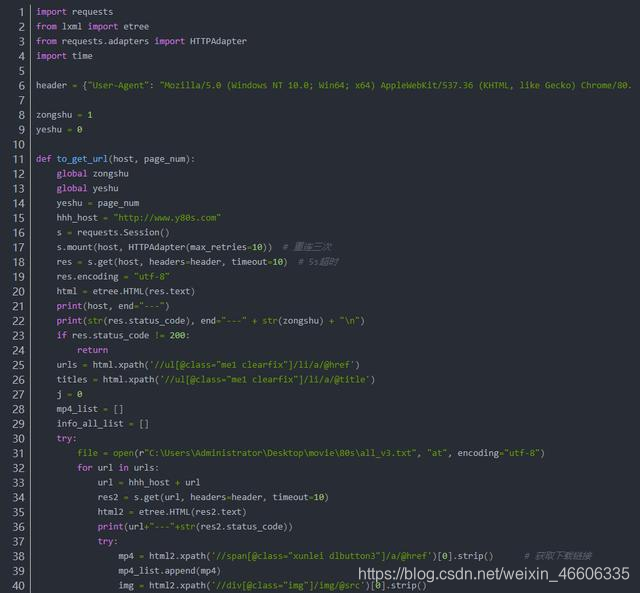Click 'etree' in the lxml import line
The width and height of the screenshot is (640, 593).
pyautogui.click(x=136, y=27)
